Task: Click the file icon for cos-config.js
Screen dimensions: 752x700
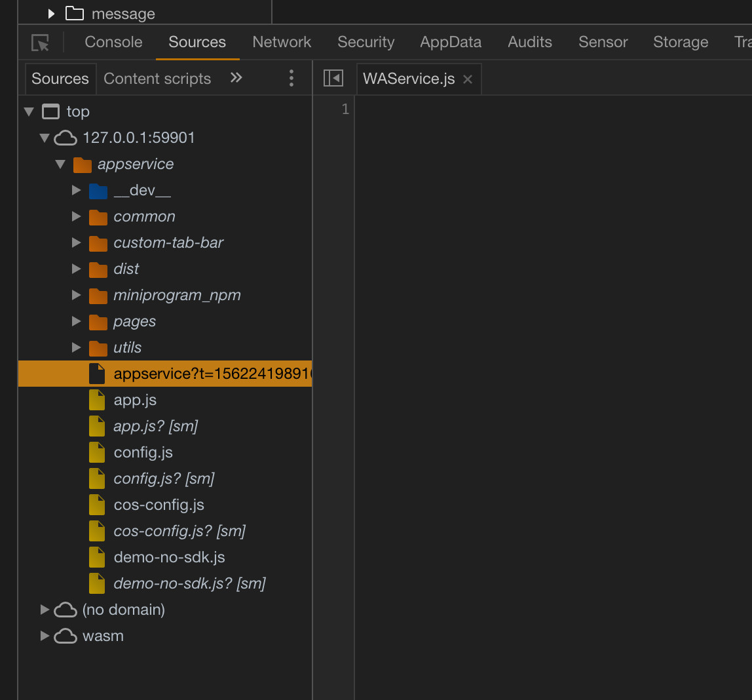Action: coord(97,505)
